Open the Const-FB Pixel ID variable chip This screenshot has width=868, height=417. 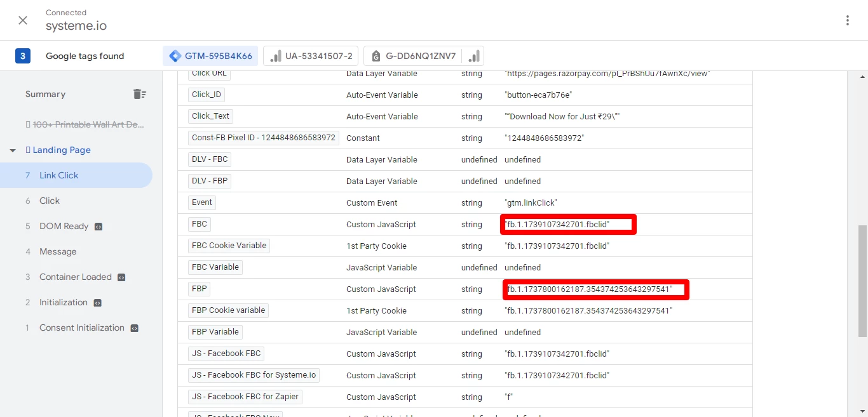click(x=264, y=138)
